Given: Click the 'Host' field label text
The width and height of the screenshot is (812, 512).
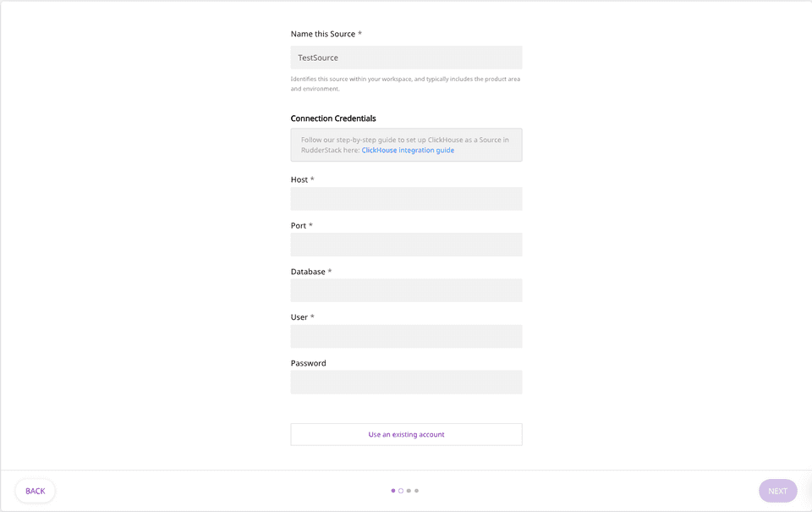Looking at the screenshot, I should pos(299,179).
